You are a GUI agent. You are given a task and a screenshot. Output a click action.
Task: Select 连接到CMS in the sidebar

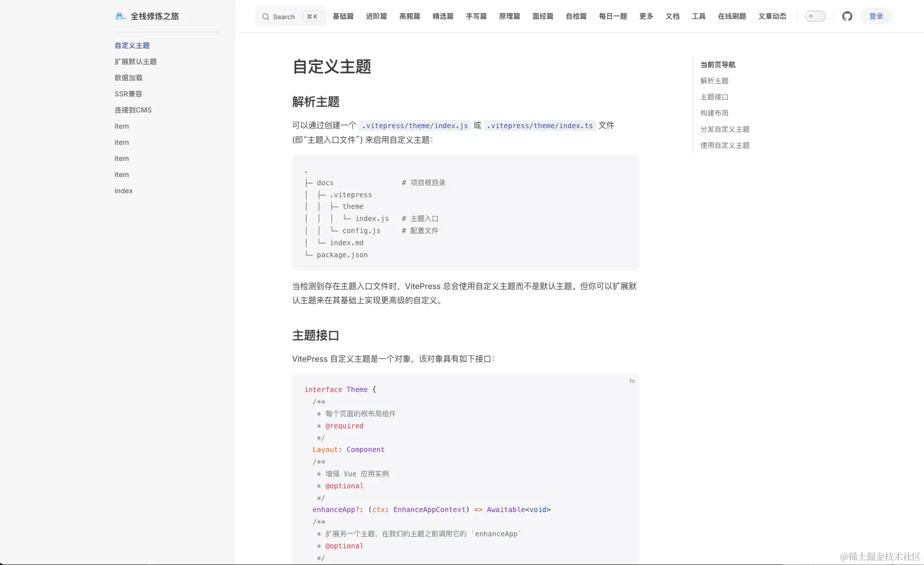click(133, 110)
